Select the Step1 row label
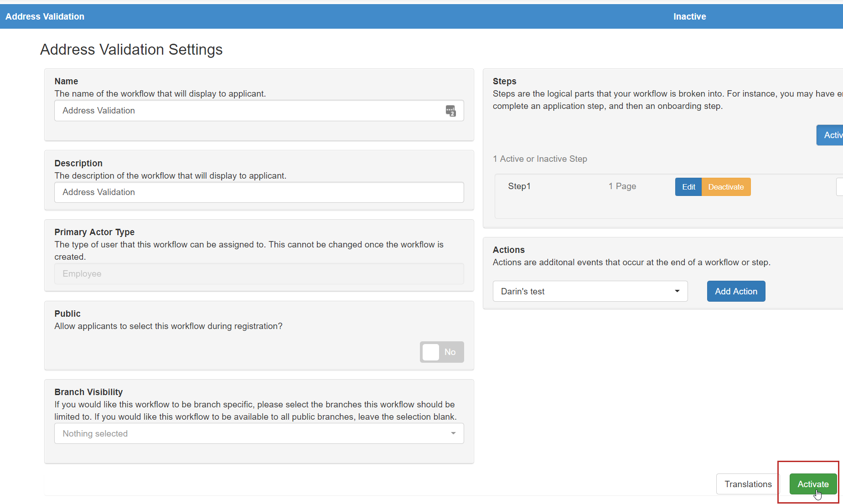 tap(519, 186)
